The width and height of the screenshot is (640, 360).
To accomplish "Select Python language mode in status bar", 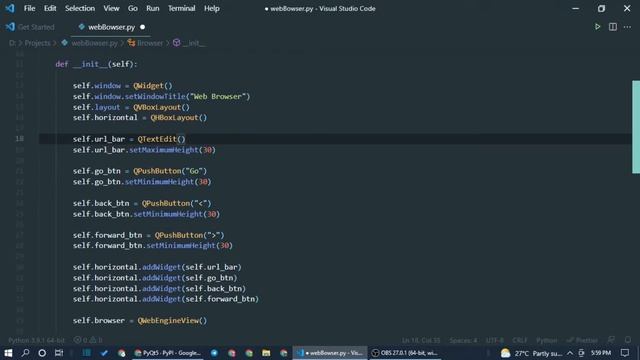I will [x=547, y=340].
